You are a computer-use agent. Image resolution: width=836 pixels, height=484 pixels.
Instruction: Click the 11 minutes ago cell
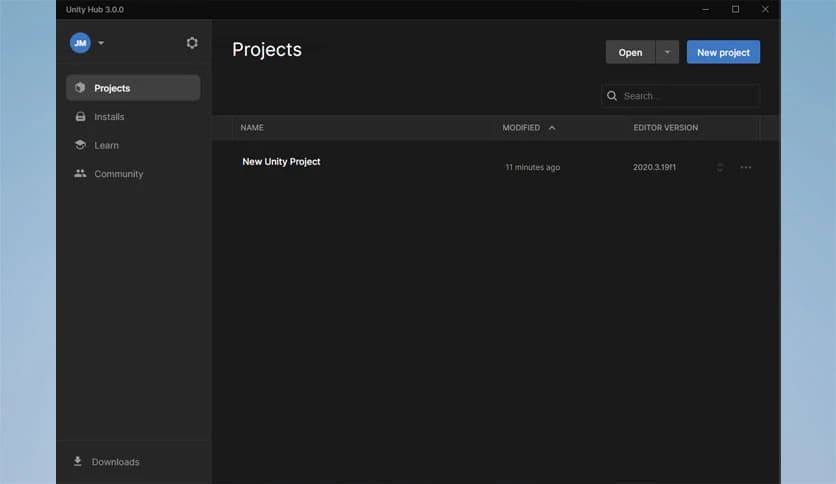(532, 167)
